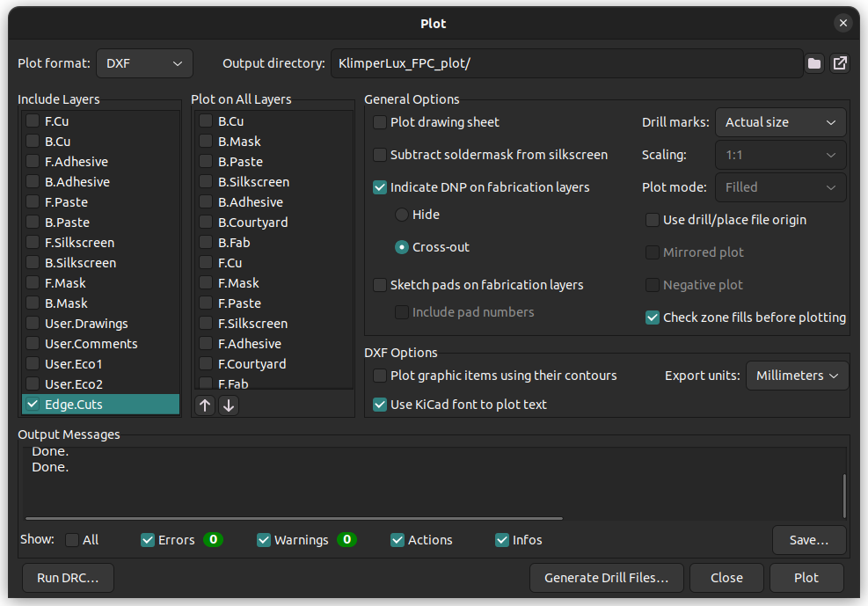Check the Show All messages box

click(x=72, y=540)
